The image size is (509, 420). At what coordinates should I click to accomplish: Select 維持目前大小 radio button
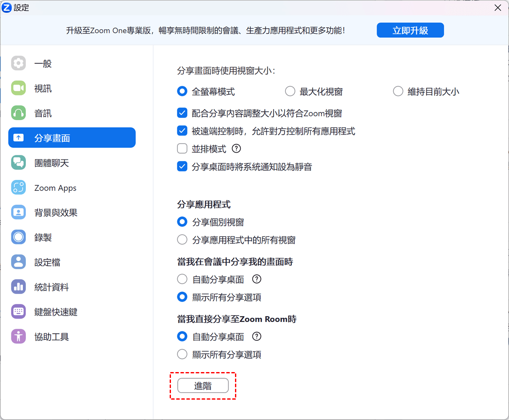[x=398, y=91]
